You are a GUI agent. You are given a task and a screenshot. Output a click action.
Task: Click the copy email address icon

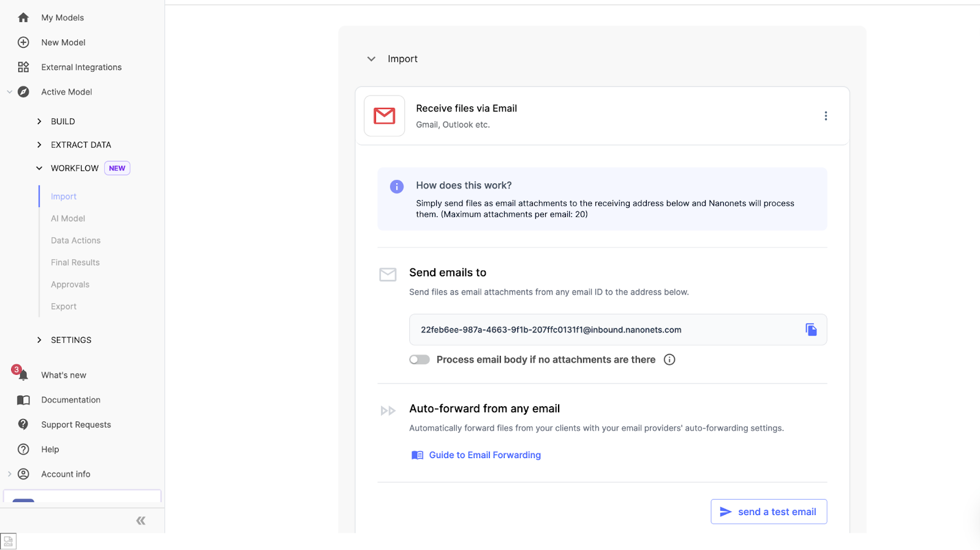(x=811, y=330)
